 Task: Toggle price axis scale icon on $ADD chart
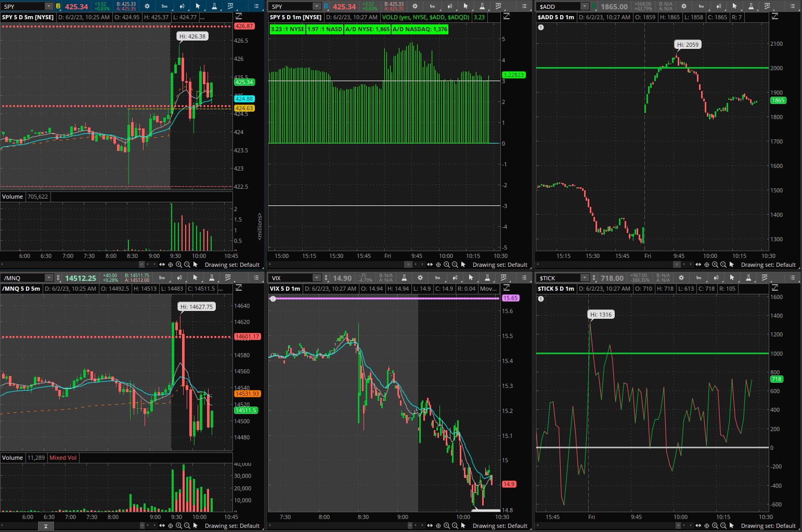[775, 17]
